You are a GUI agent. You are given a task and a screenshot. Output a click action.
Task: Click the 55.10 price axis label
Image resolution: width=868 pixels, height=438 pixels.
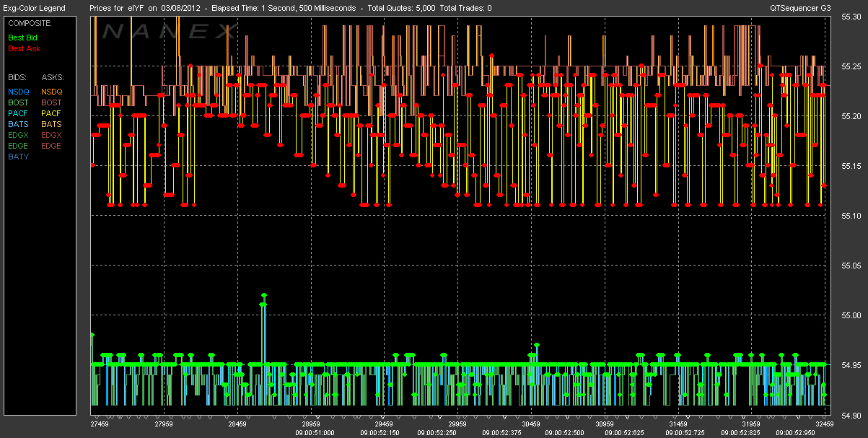tap(852, 216)
